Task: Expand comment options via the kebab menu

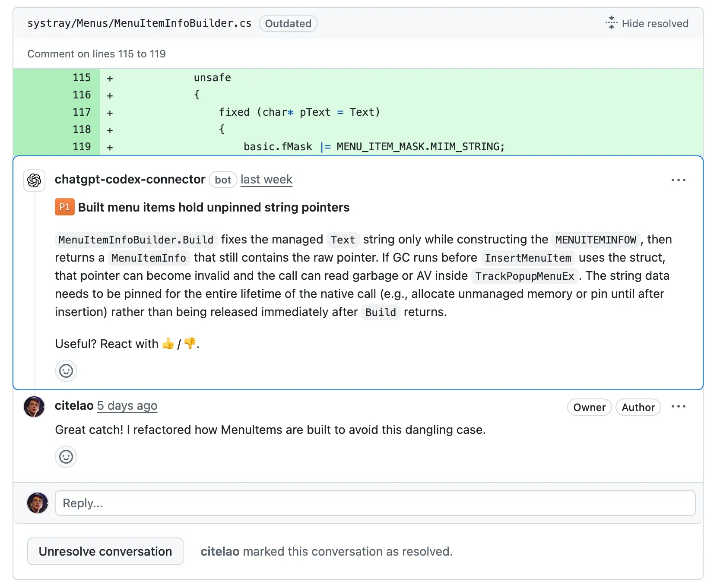Action: coord(678,180)
